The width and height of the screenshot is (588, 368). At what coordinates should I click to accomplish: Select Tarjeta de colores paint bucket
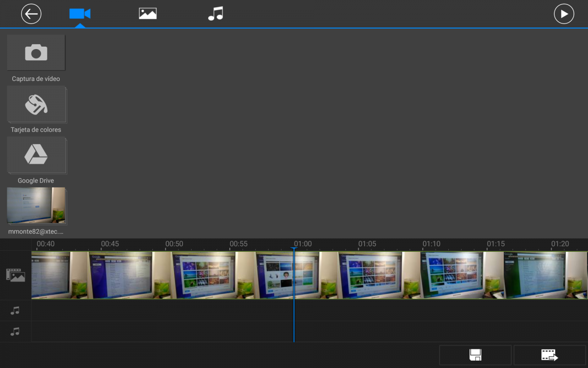coord(36,104)
